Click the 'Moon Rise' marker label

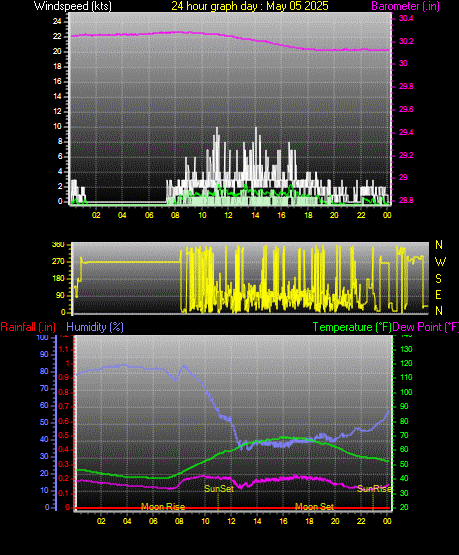(x=163, y=507)
